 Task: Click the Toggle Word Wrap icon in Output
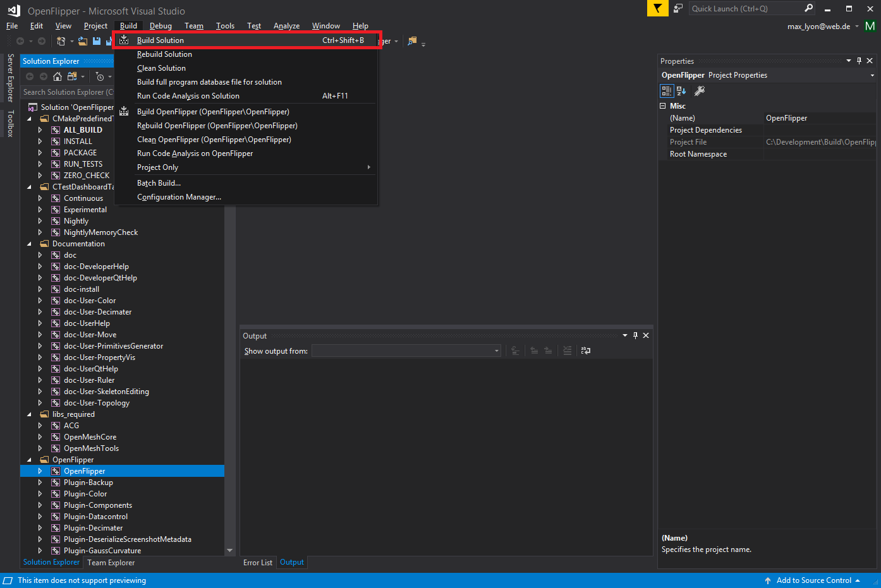[x=585, y=350]
